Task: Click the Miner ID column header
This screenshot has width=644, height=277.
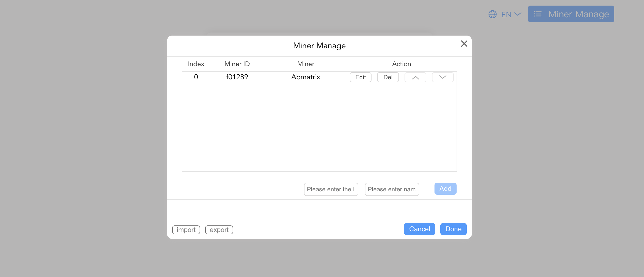Action: click(237, 64)
